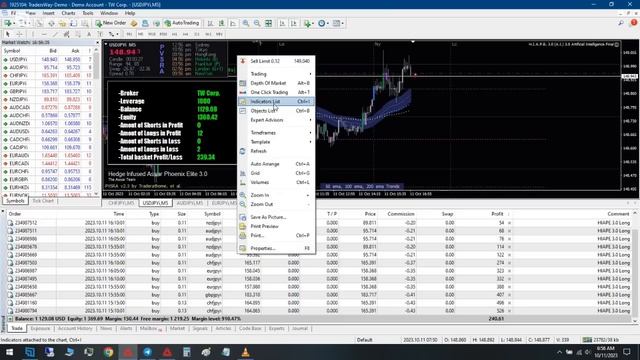
Task: Toggle the chart auto scroll icon
Action: [x=282, y=23]
